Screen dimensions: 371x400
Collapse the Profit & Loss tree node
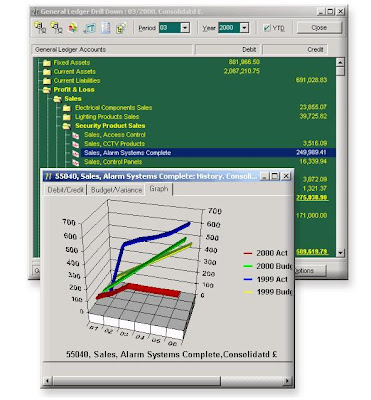coord(74,89)
